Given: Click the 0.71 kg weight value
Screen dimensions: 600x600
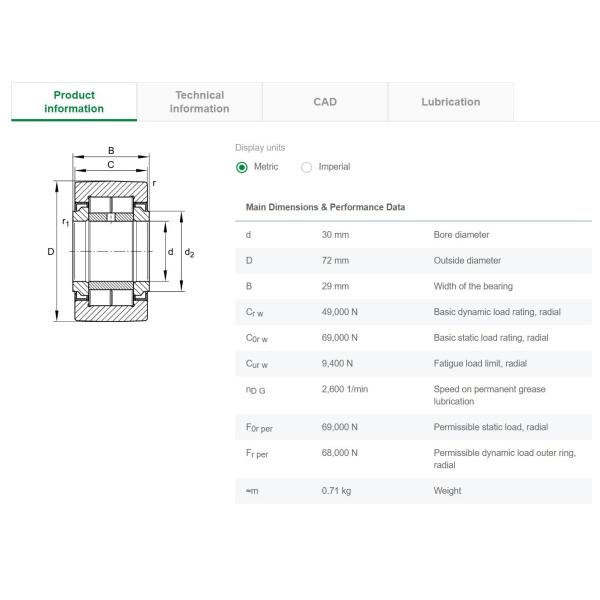Looking at the screenshot, I should [x=335, y=491].
